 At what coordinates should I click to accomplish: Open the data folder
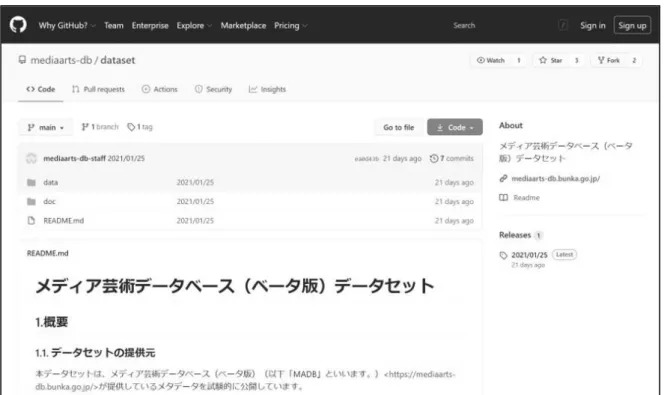50,182
